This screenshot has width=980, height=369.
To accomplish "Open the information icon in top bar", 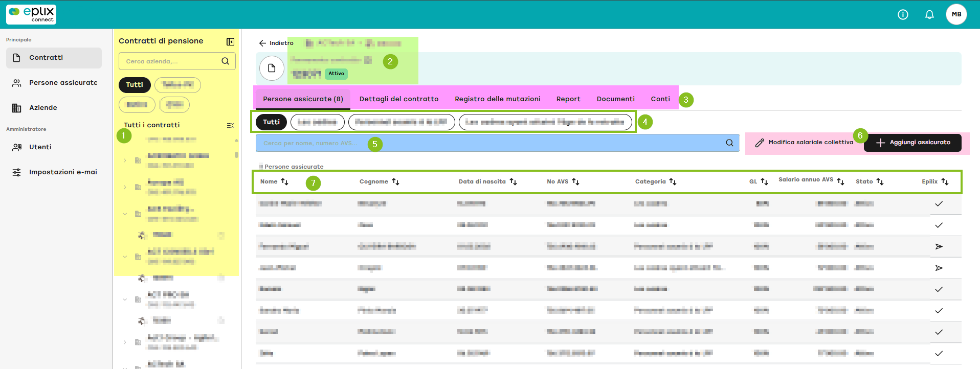I will (x=903, y=14).
